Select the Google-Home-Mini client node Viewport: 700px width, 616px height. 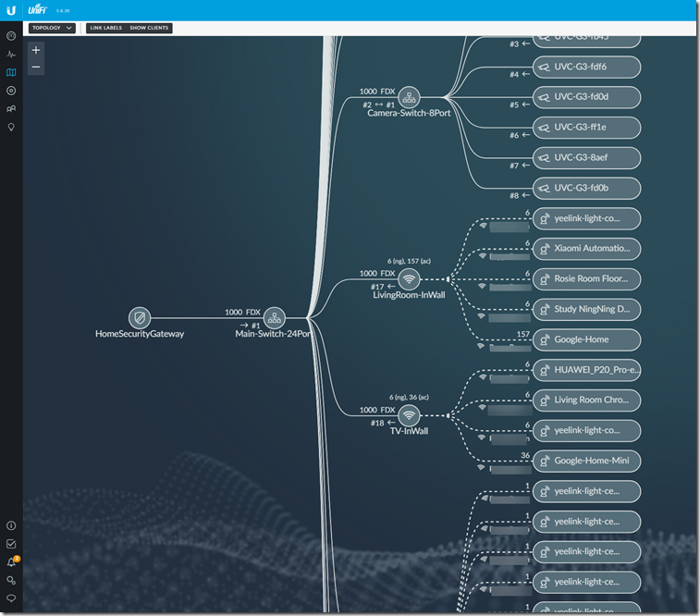coord(587,461)
